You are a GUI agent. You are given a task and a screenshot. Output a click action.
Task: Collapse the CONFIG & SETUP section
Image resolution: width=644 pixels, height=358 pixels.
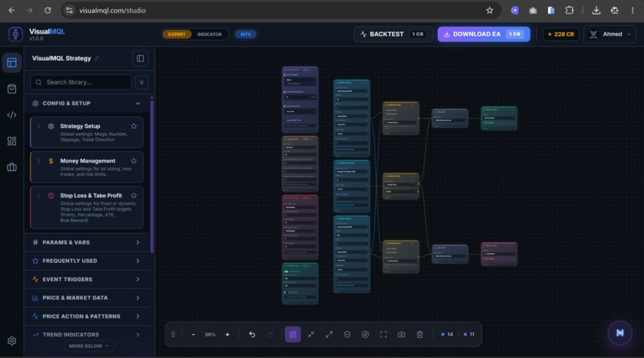(86, 103)
